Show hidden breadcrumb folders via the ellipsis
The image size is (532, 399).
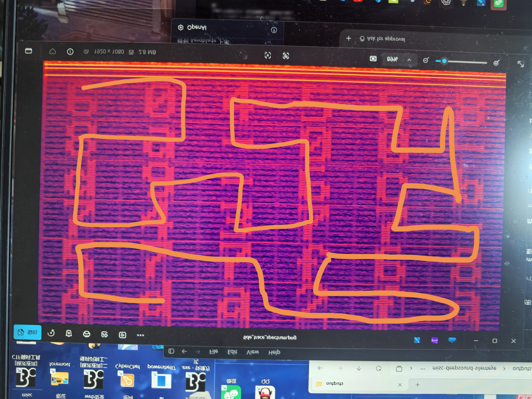coord(423,369)
